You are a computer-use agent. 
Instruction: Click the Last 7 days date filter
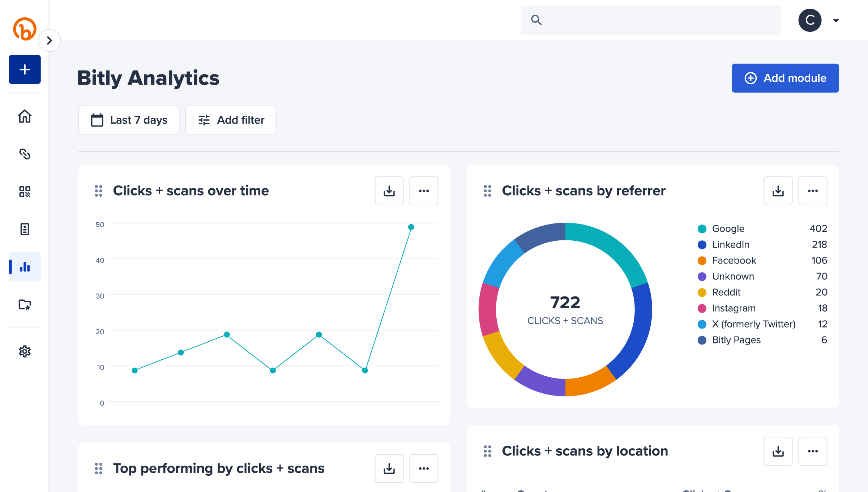128,119
